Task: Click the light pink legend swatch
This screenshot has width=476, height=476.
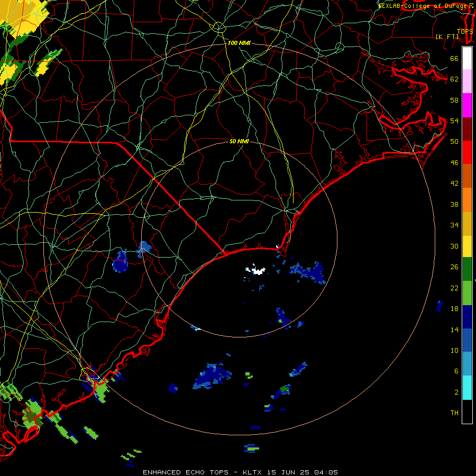Action: pos(467,81)
